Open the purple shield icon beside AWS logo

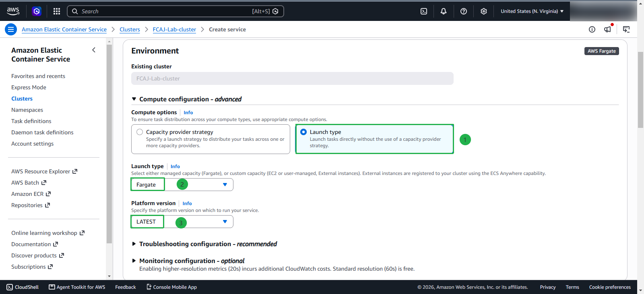(x=37, y=11)
